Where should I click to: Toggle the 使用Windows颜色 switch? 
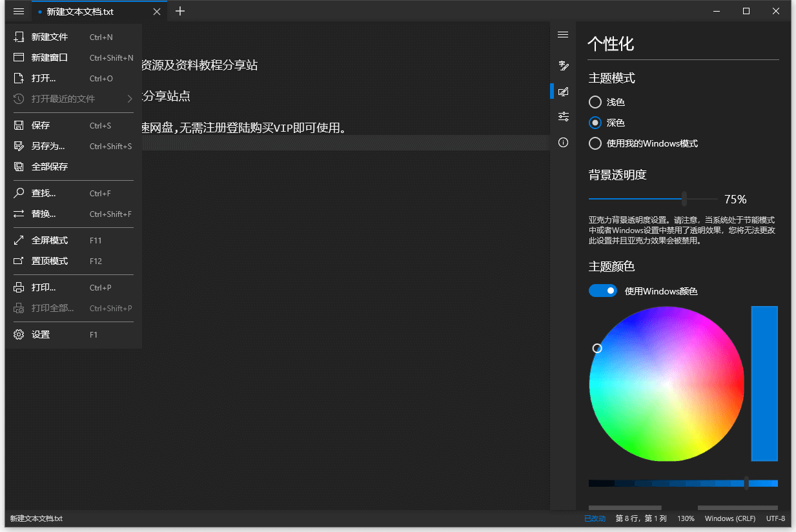(x=603, y=291)
